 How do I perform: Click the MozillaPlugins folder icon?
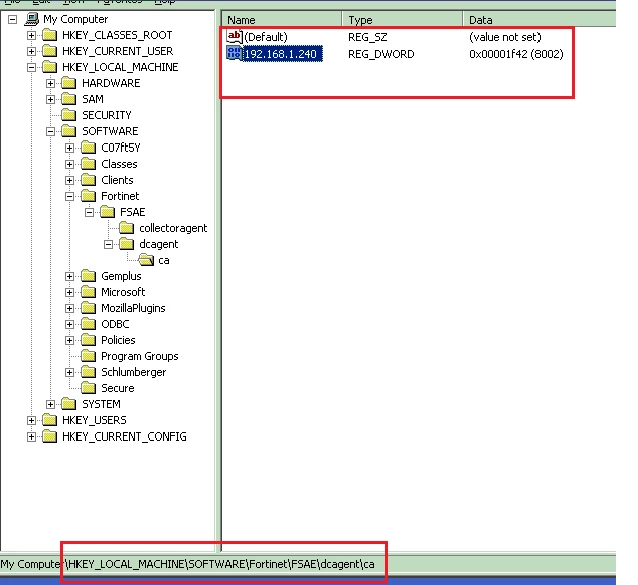tap(88, 308)
